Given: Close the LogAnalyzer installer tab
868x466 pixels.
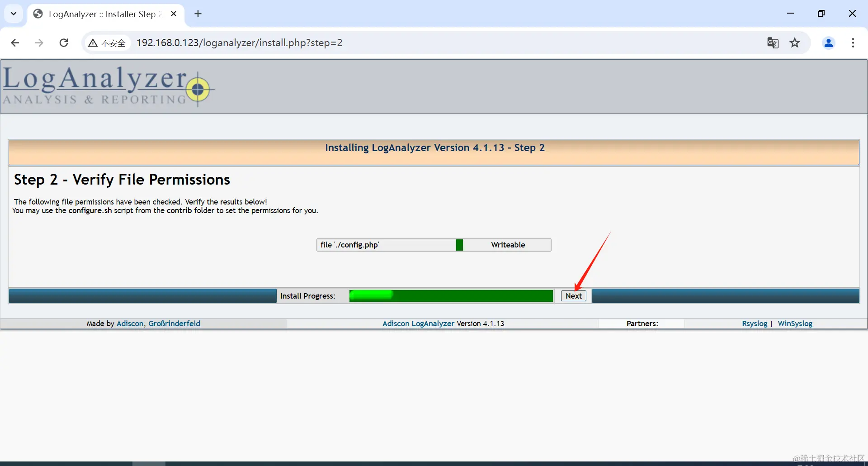Looking at the screenshot, I should pyautogui.click(x=174, y=14).
